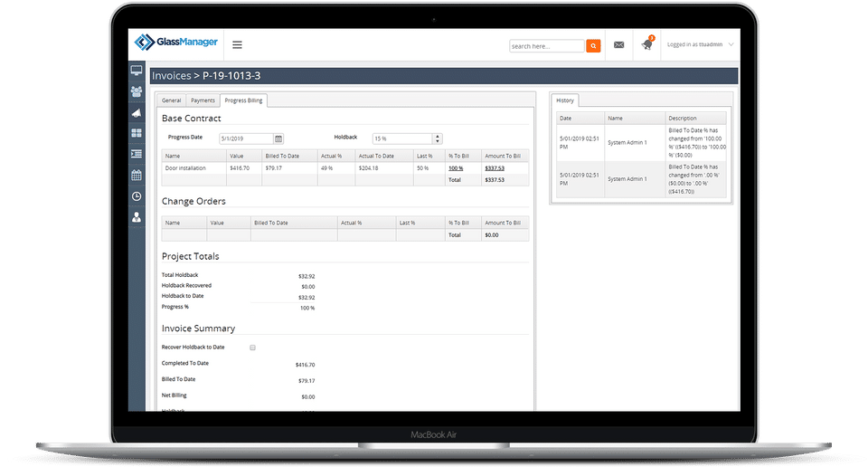Open the calendar sidebar icon
Viewport: 868px width, 467px height.
click(137, 175)
